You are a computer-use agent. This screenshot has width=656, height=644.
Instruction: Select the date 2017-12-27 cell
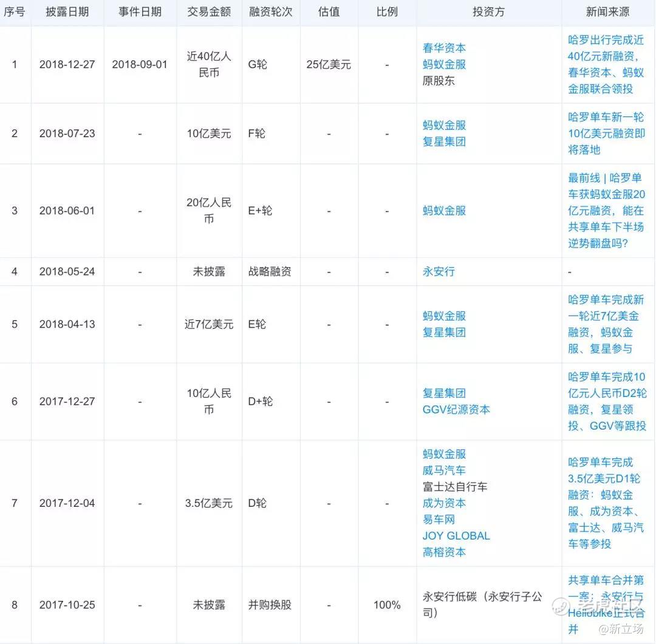coord(67,401)
